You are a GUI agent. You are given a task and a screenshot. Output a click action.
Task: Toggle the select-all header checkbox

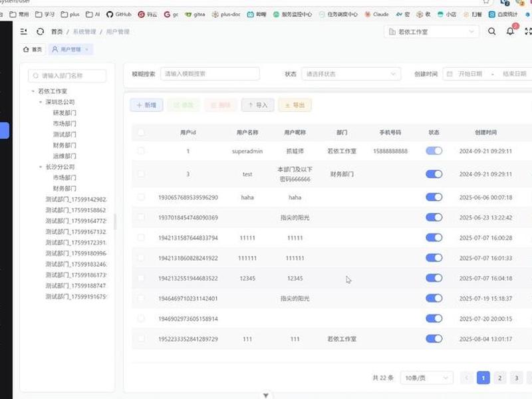point(141,132)
